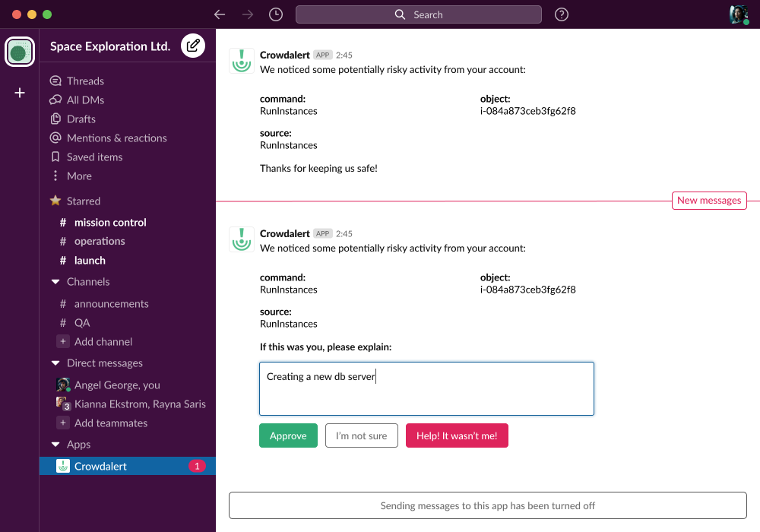Image resolution: width=760 pixels, height=532 pixels.
Task: Add a workspace plus icon
Action: 20,93
